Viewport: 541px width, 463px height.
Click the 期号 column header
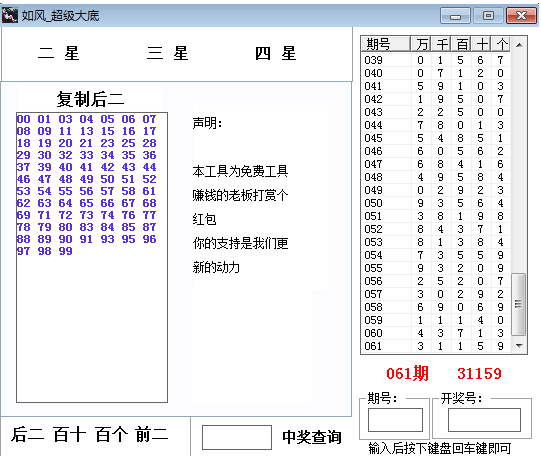coord(386,44)
